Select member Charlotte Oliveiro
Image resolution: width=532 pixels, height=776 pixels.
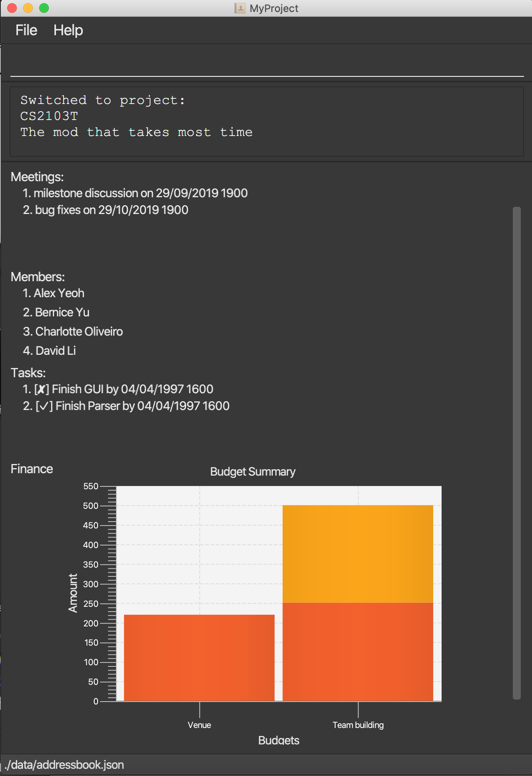[x=72, y=332]
